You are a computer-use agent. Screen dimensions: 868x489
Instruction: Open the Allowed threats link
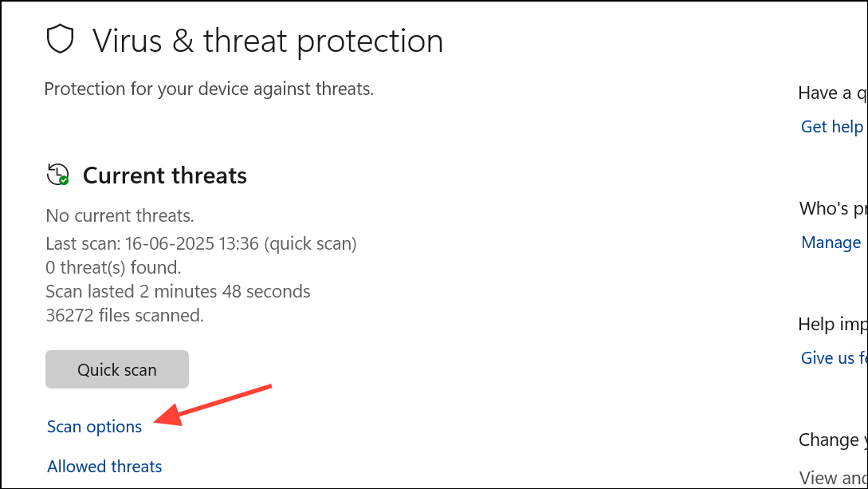click(104, 467)
